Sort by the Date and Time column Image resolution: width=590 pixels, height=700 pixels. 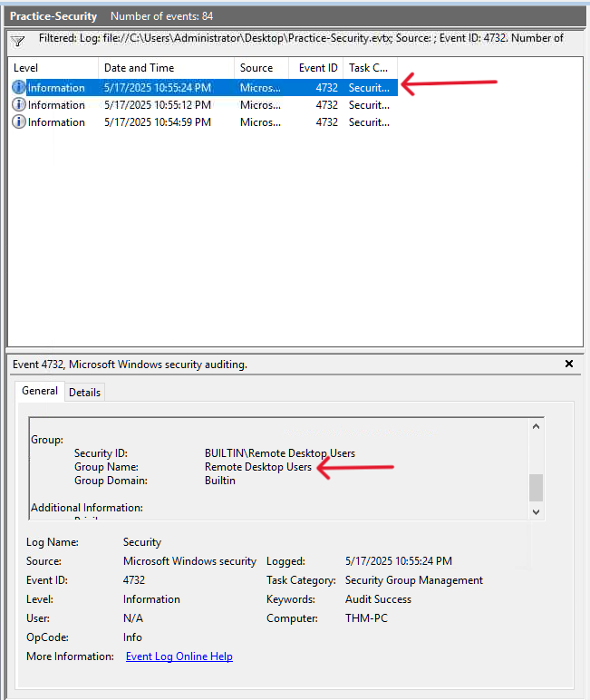(165, 68)
